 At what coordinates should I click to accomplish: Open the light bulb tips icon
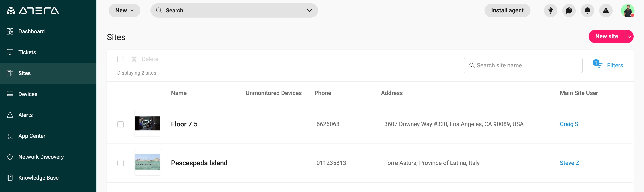[550, 11]
